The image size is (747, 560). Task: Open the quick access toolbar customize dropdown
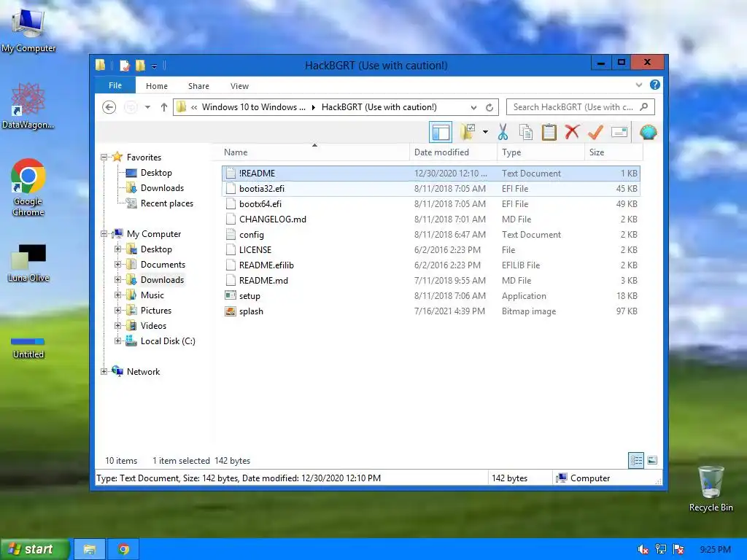pos(155,66)
